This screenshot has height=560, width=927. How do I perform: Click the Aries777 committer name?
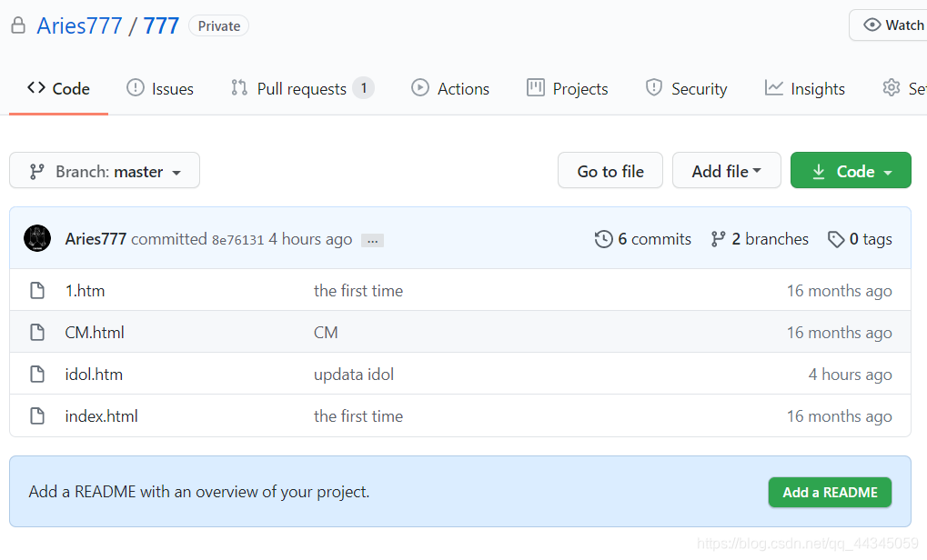[96, 239]
